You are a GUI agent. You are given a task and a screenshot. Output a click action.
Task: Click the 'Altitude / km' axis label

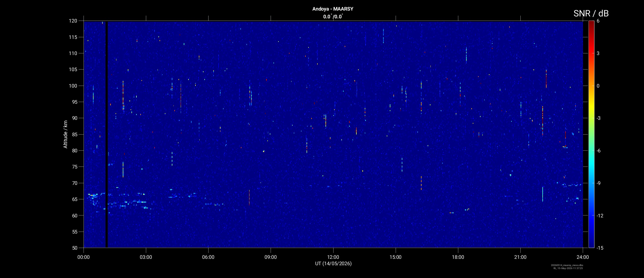tap(65, 134)
